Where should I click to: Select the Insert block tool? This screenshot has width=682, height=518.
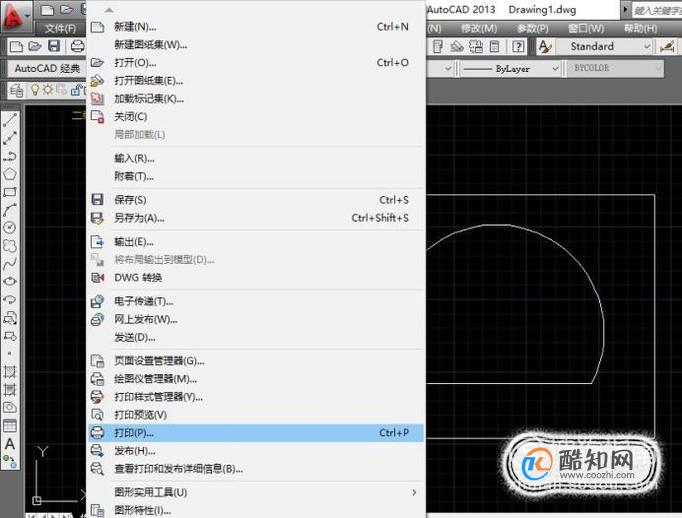tap(10, 318)
